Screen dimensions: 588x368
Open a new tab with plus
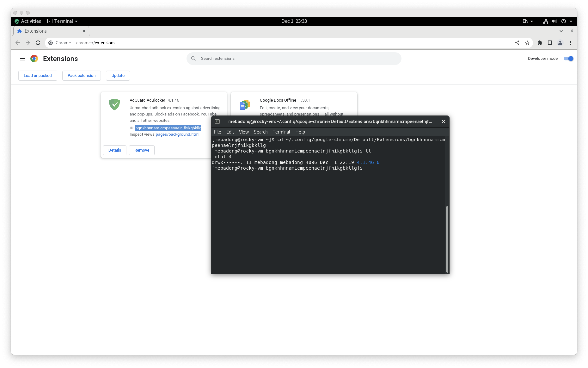pyautogui.click(x=96, y=31)
